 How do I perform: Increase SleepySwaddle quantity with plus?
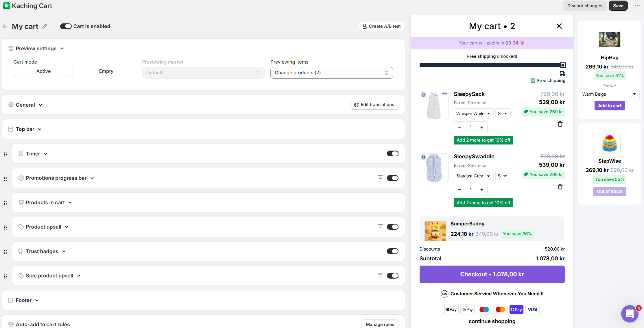482,190
